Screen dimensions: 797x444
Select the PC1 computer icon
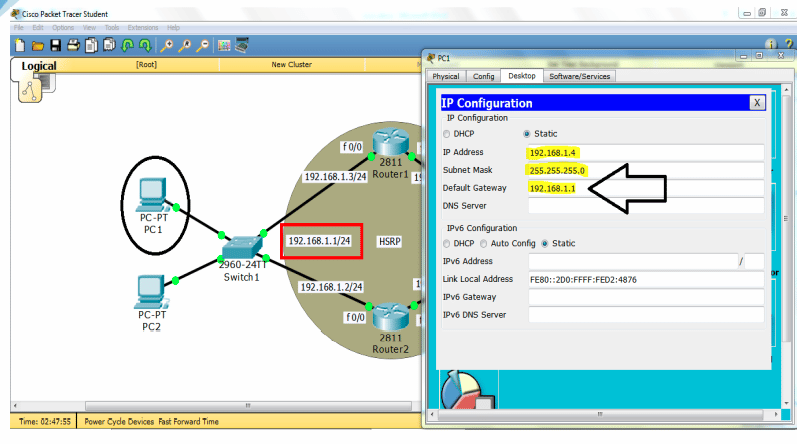point(152,195)
